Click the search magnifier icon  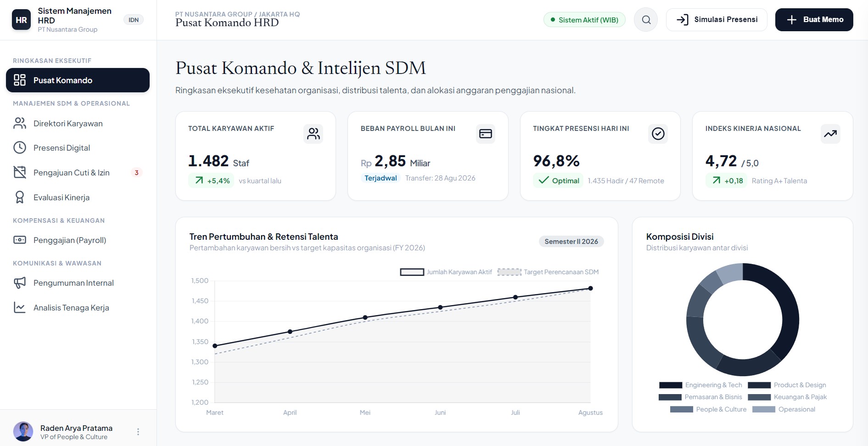click(x=646, y=20)
